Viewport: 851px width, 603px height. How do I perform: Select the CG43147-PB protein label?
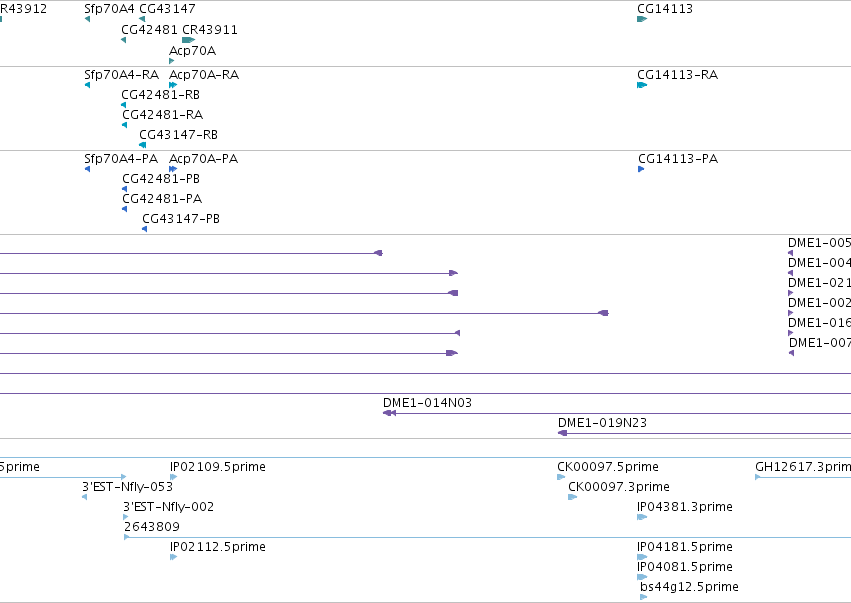pyautogui.click(x=181, y=218)
